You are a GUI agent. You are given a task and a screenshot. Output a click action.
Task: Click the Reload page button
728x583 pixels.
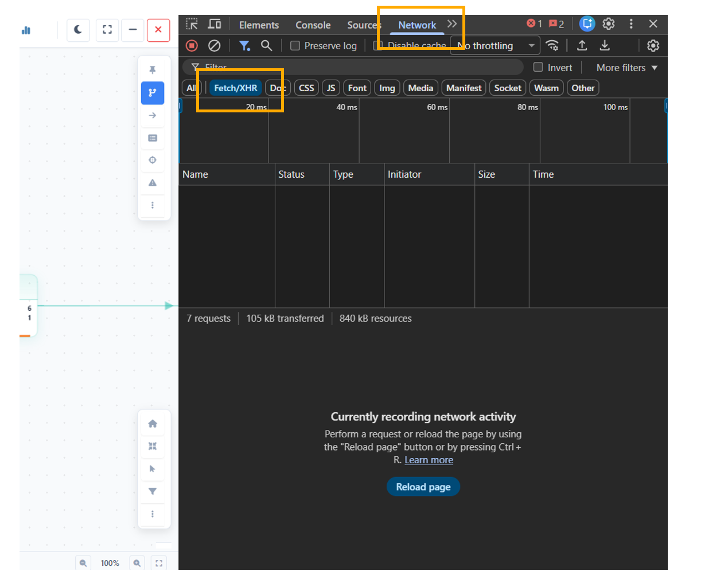423,487
